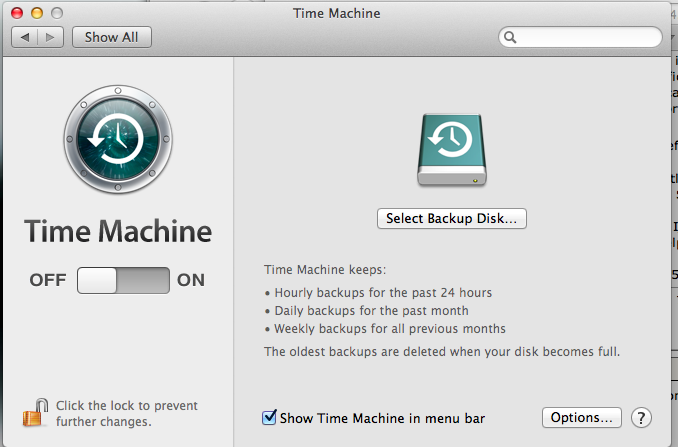This screenshot has width=678, height=447.
Task: Open the Options dialog
Action: 582,418
